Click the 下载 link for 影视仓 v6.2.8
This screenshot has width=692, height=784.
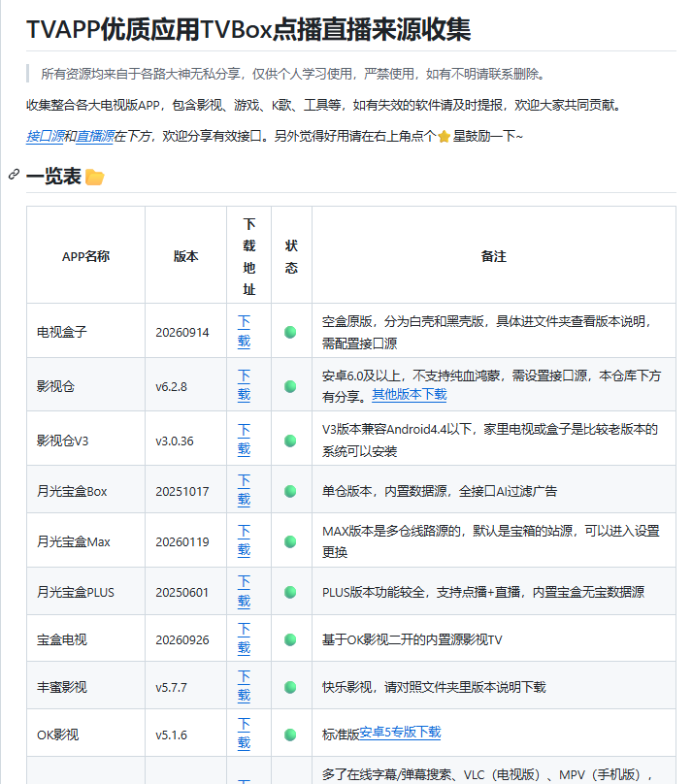click(244, 385)
